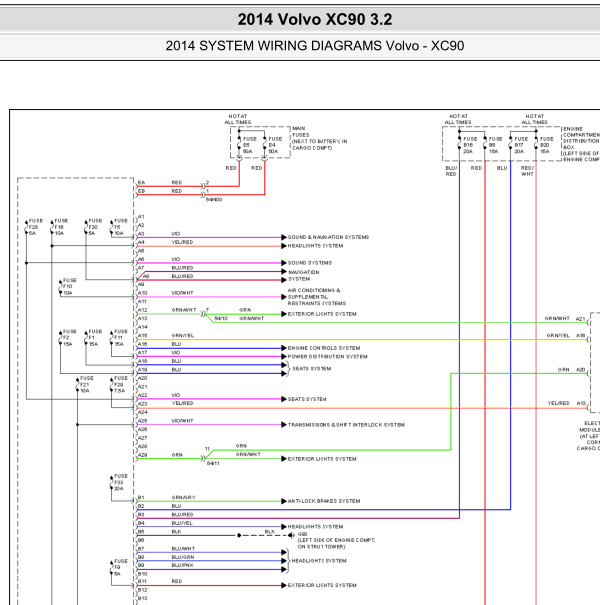
Task: Click fuse 'F16 10A' label
Action: 61,227
